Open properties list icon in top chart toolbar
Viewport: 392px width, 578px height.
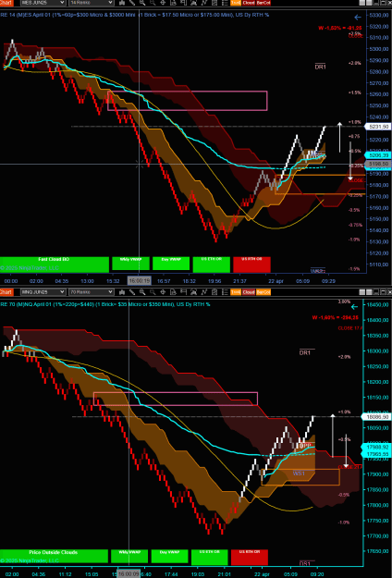(x=225, y=3)
